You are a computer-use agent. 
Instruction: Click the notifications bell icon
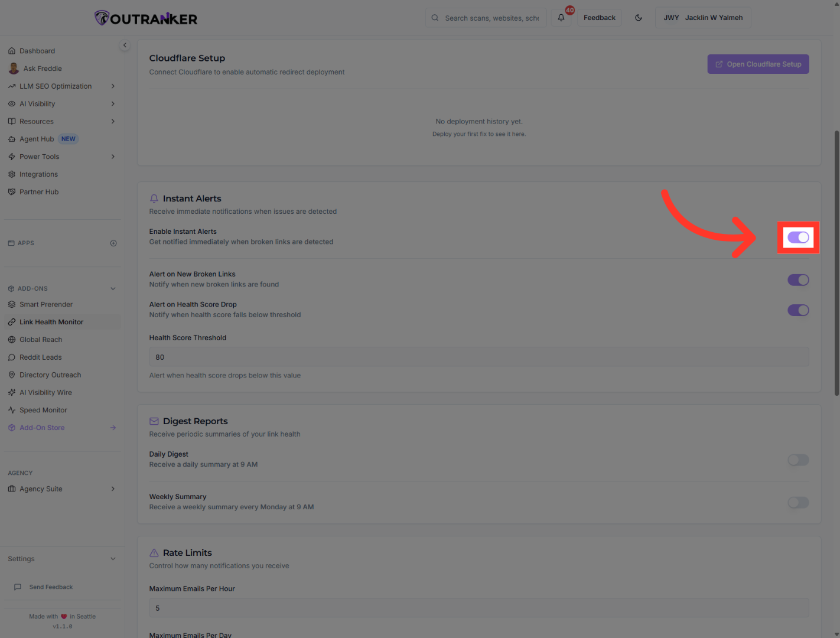tap(561, 18)
